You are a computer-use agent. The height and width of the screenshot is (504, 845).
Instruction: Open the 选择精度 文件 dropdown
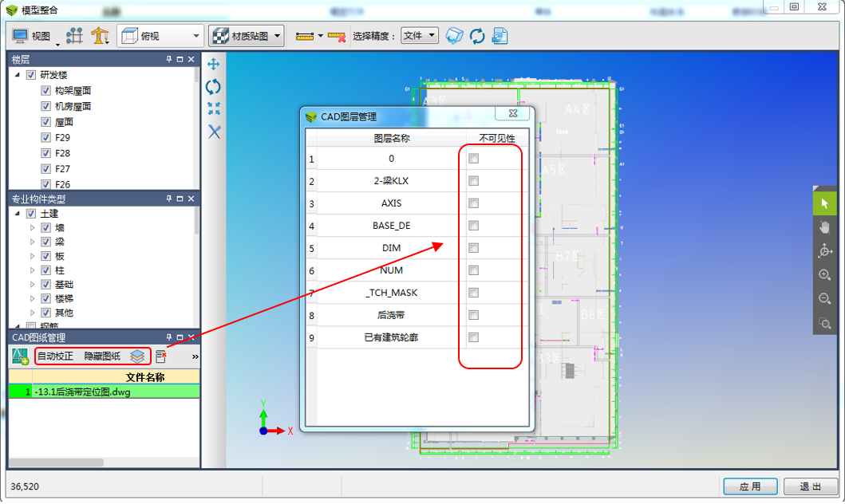click(419, 36)
